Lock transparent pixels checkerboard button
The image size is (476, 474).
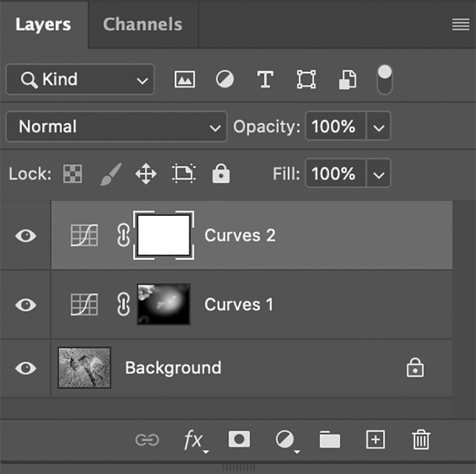[x=73, y=174]
